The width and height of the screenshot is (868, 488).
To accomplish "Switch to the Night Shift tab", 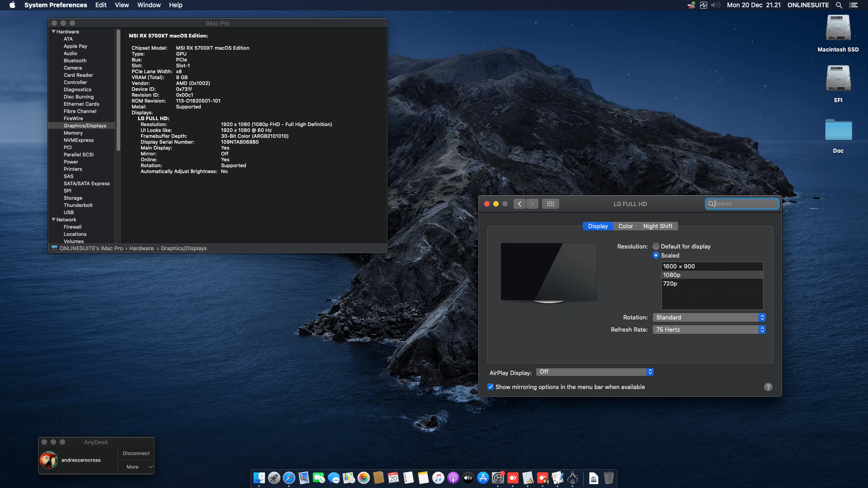I will pyautogui.click(x=658, y=226).
